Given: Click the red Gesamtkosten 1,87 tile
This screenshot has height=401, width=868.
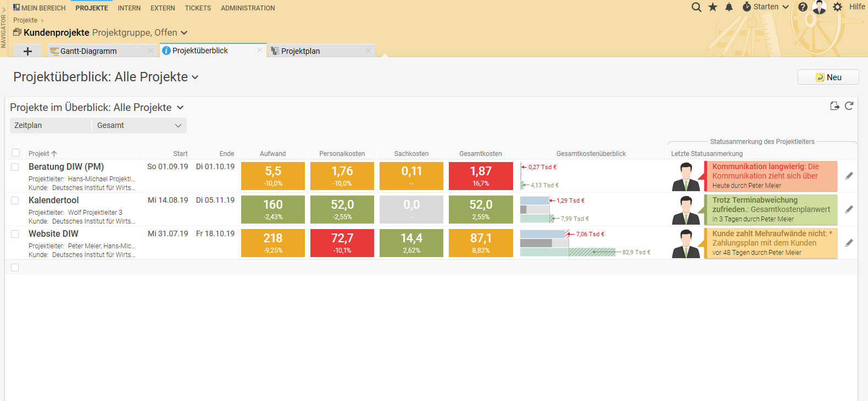Looking at the screenshot, I should [481, 176].
